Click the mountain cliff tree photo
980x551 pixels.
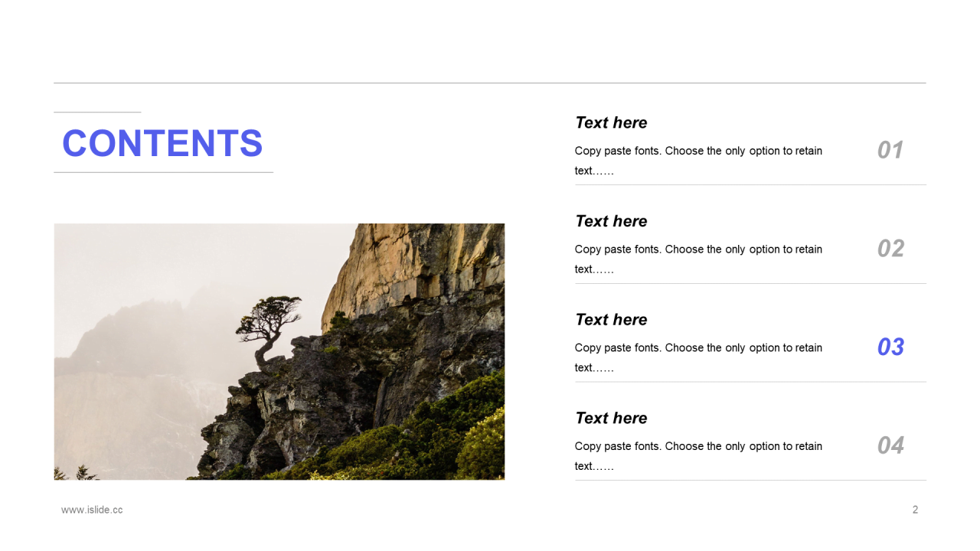point(279,352)
